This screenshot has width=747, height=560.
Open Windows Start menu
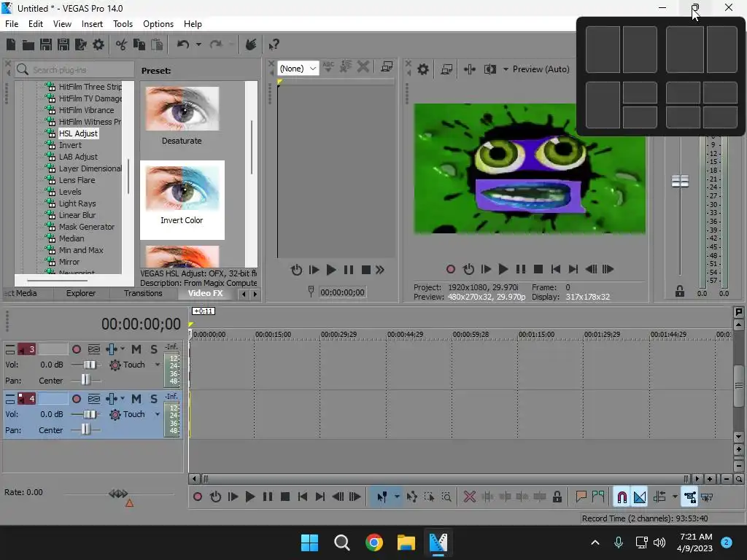click(x=309, y=542)
